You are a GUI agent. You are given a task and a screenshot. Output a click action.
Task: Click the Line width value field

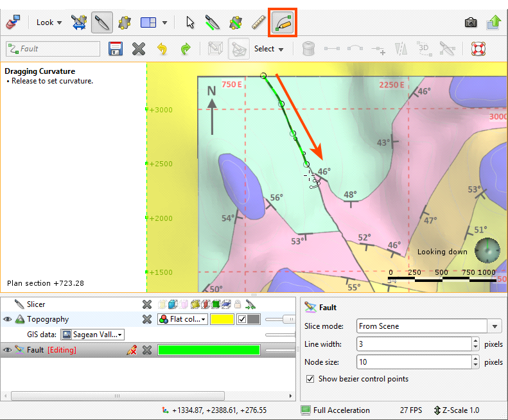[x=414, y=344]
